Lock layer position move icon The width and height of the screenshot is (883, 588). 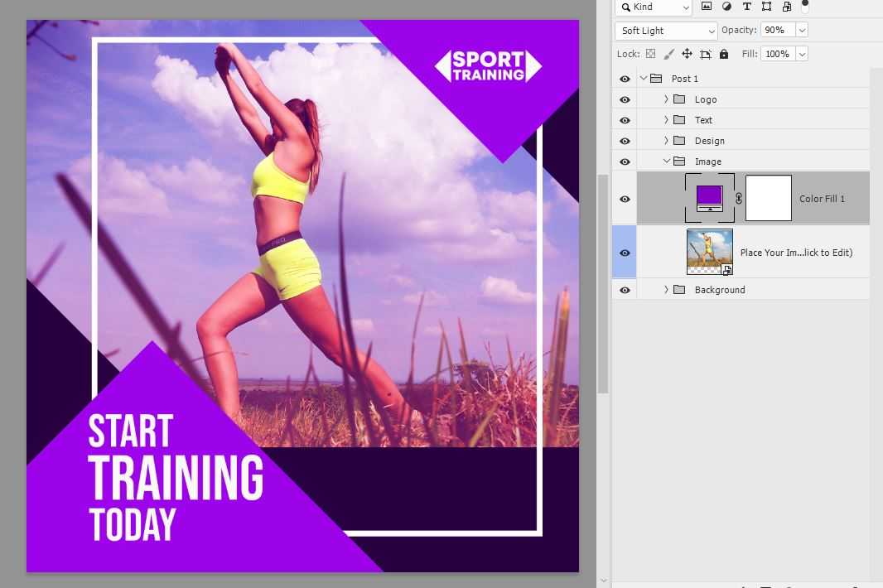point(687,54)
